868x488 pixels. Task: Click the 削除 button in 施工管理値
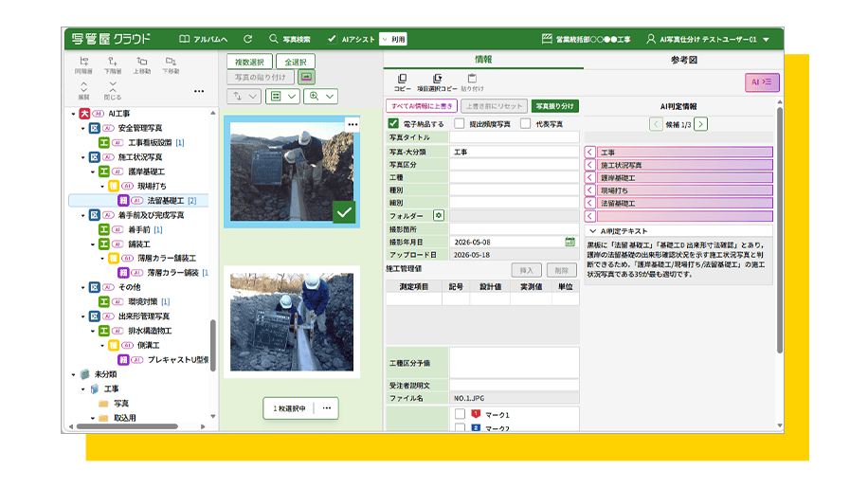coord(561,270)
